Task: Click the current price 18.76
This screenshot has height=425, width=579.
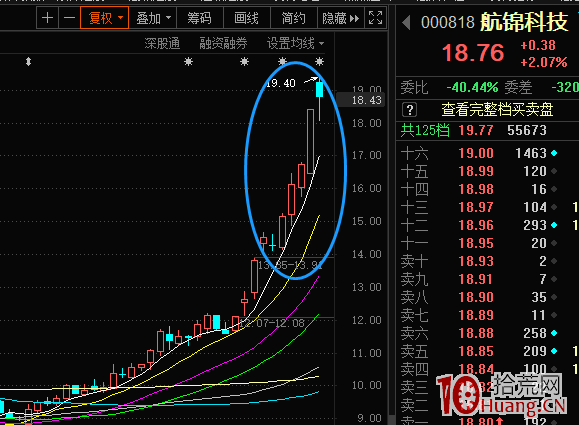Action: pos(473,53)
